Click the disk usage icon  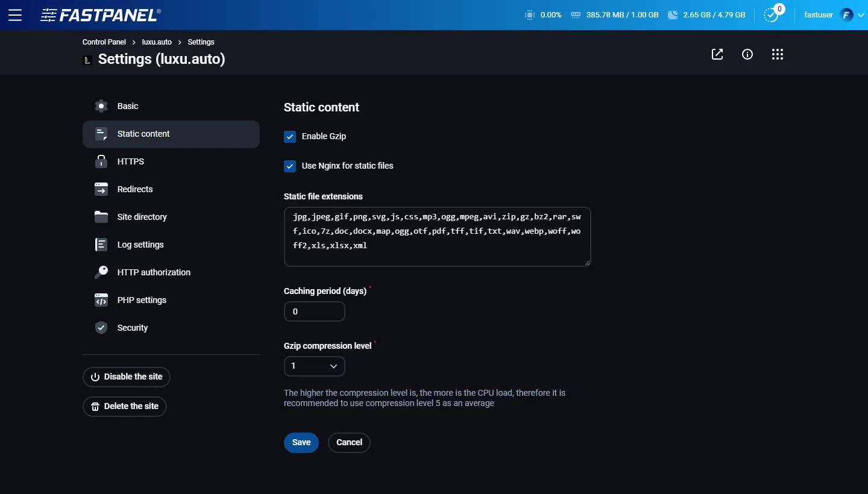click(673, 15)
